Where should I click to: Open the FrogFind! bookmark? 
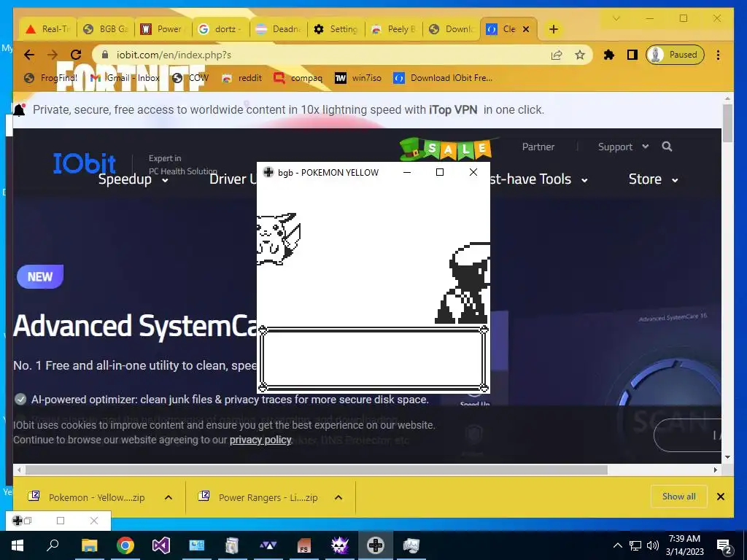pos(50,77)
